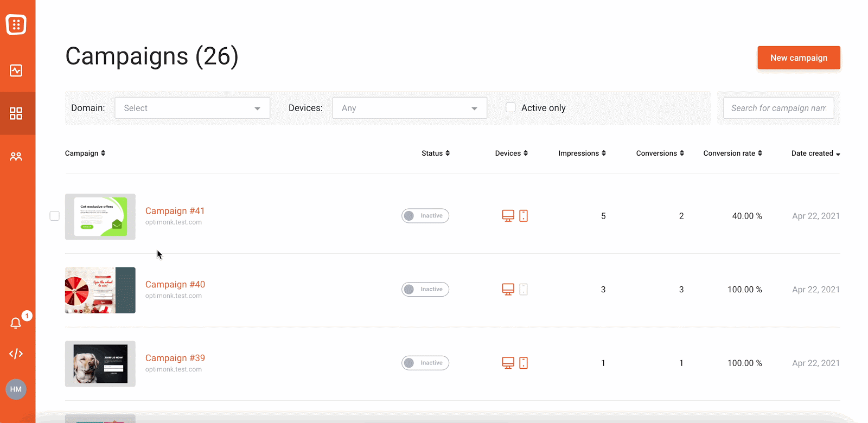
Task: Enable the Active only checkbox
Action: 510,107
